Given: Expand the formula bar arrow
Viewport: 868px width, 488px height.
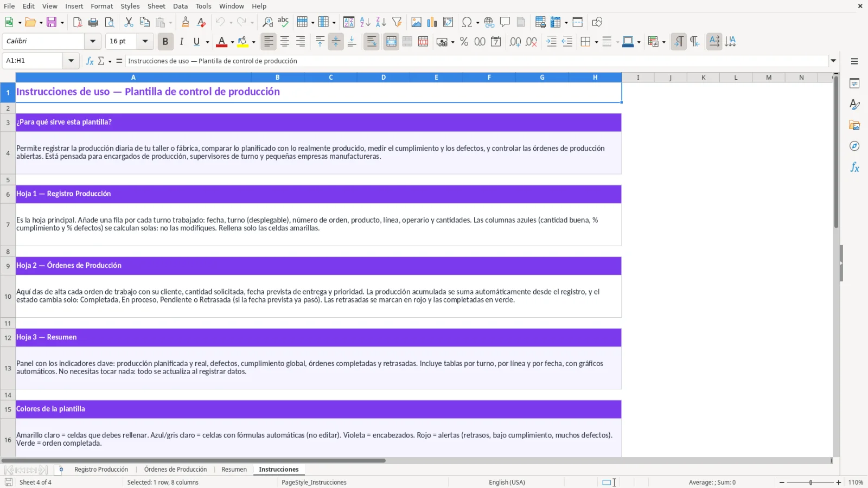Looking at the screenshot, I should (833, 61).
